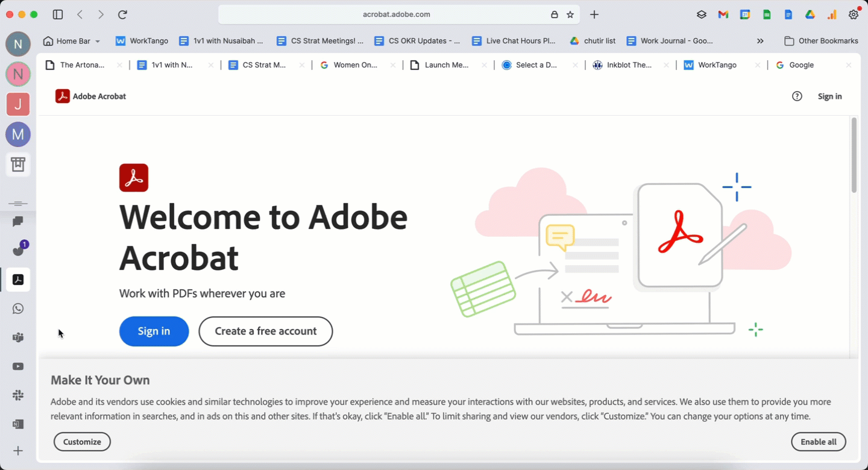Switch to the blue N profile avatar
The width and height of the screenshot is (868, 470).
click(18, 44)
